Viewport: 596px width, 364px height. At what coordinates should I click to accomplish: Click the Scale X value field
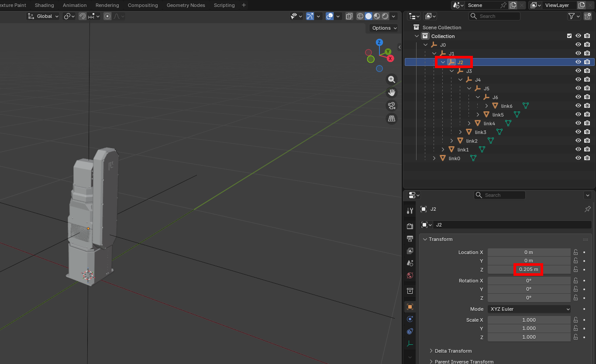[529, 320]
